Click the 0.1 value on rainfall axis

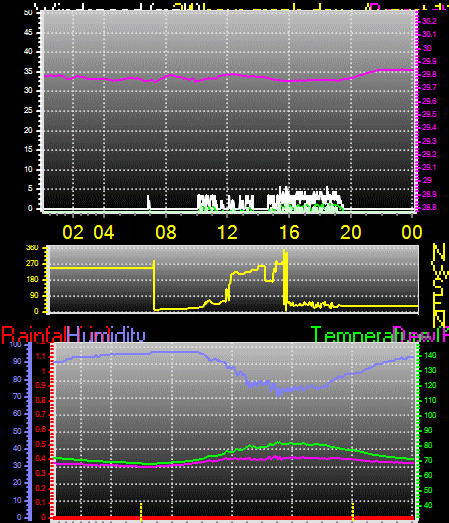[x=41, y=502]
